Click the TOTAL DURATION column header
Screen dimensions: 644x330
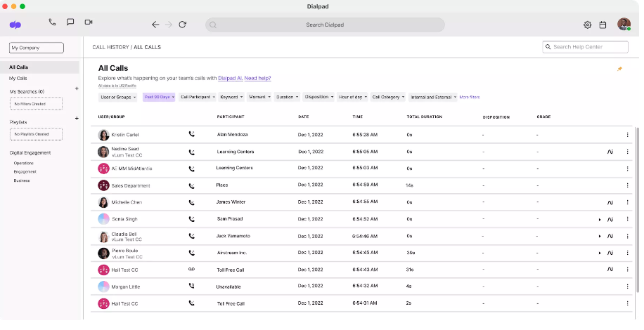(x=424, y=117)
